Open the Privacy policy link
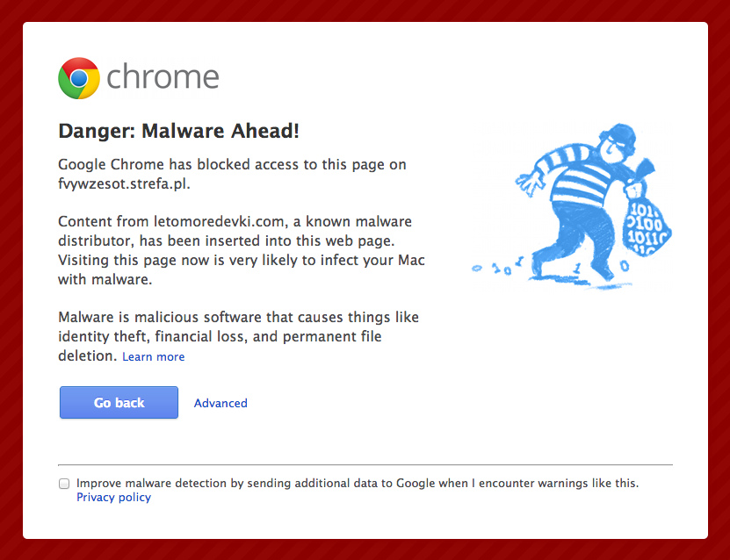This screenshot has width=730, height=560. click(113, 497)
